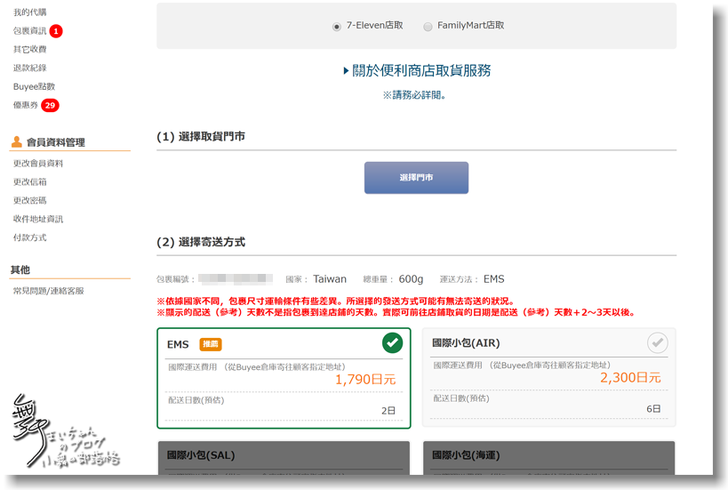Choose the 國際小包(SAL) shipping card
728x490 pixels.
click(284, 458)
